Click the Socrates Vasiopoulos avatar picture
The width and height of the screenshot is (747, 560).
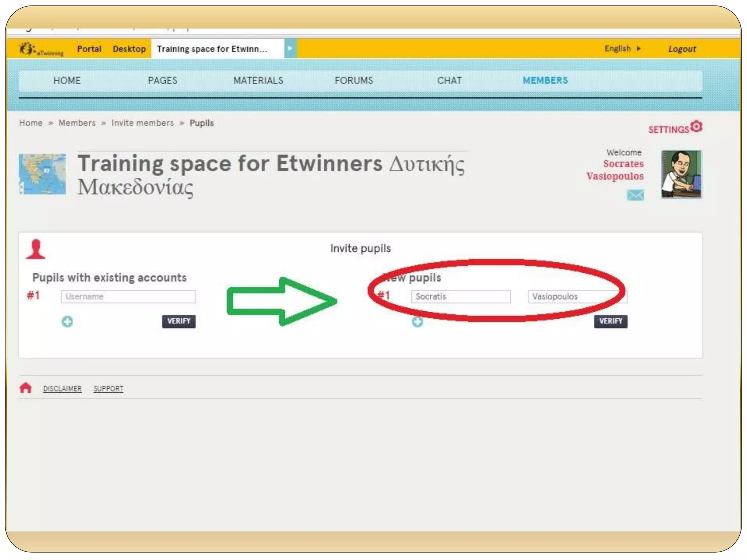681,174
